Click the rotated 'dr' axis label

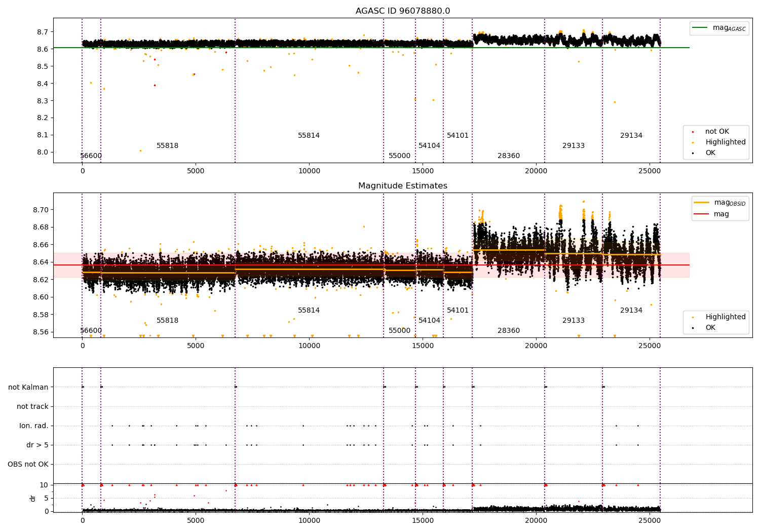(x=33, y=498)
